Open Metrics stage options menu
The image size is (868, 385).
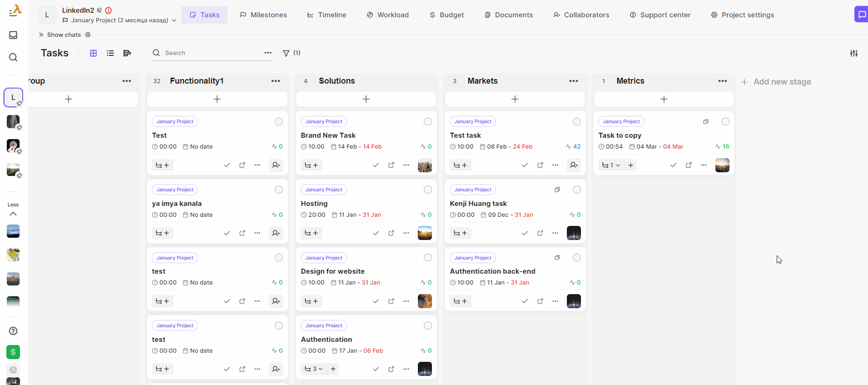[x=723, y=81]
